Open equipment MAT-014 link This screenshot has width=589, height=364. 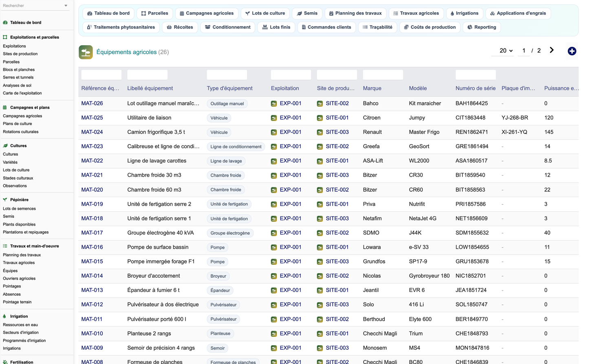[x=92, y=276]
